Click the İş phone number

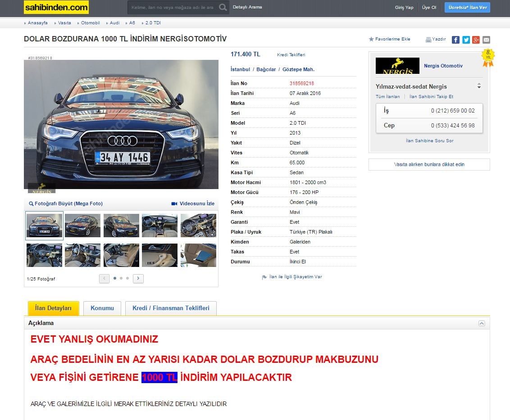[453, 111]
